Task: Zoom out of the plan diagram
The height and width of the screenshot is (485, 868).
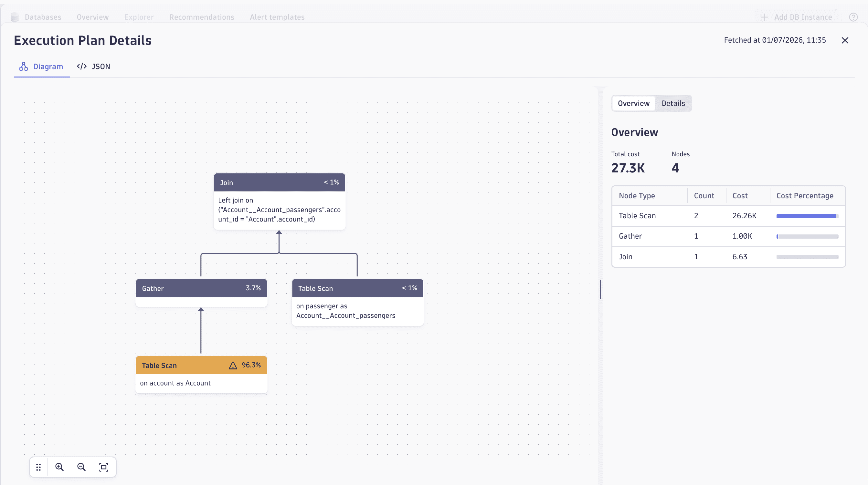Action: click(x=81, y=467)
